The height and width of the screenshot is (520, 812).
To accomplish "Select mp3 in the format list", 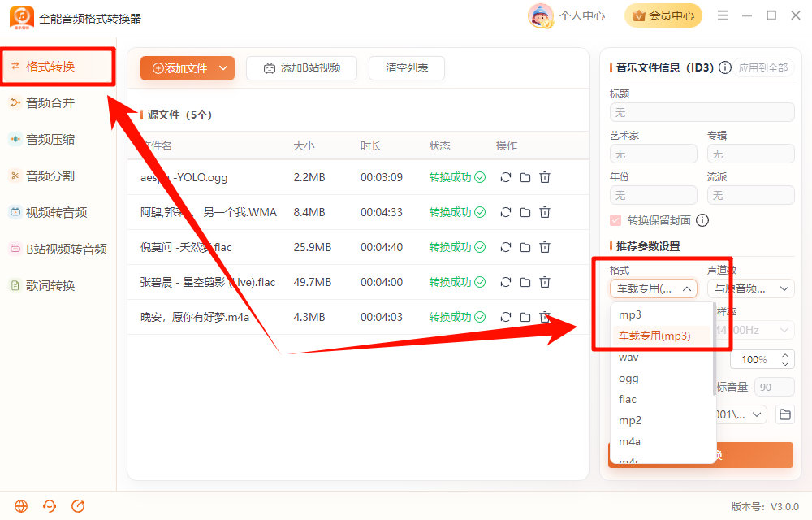I will coord(663,314).
